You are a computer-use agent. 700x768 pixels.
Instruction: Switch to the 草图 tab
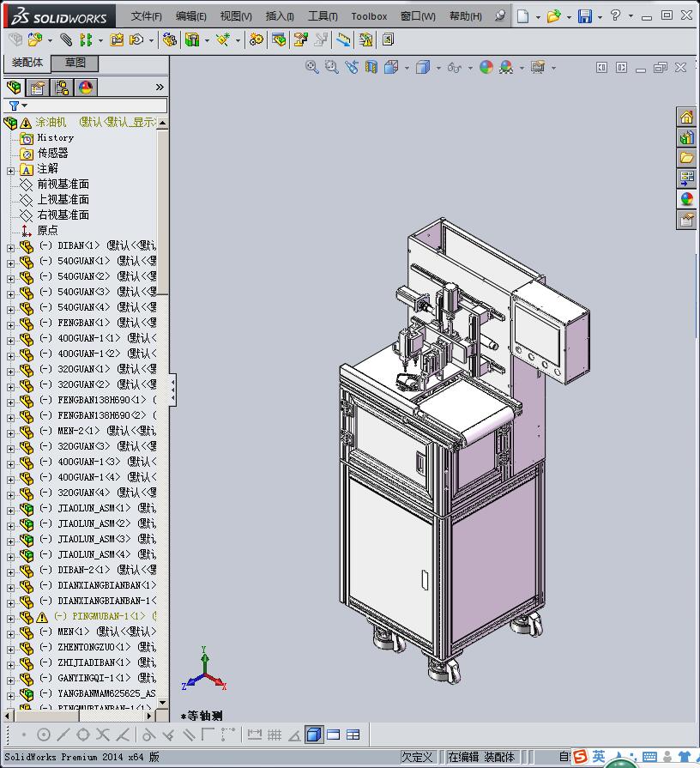tap(75, 63)
